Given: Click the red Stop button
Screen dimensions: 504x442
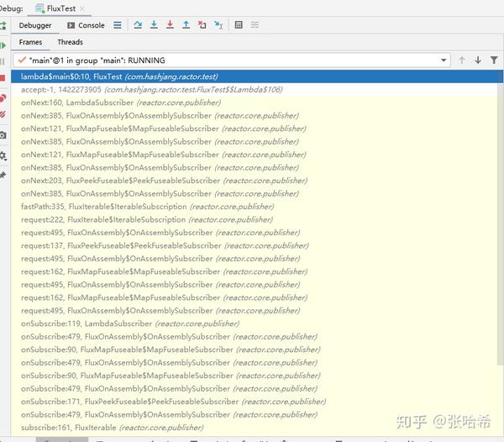Looking at the screenshot, I should tap(3, 78).
